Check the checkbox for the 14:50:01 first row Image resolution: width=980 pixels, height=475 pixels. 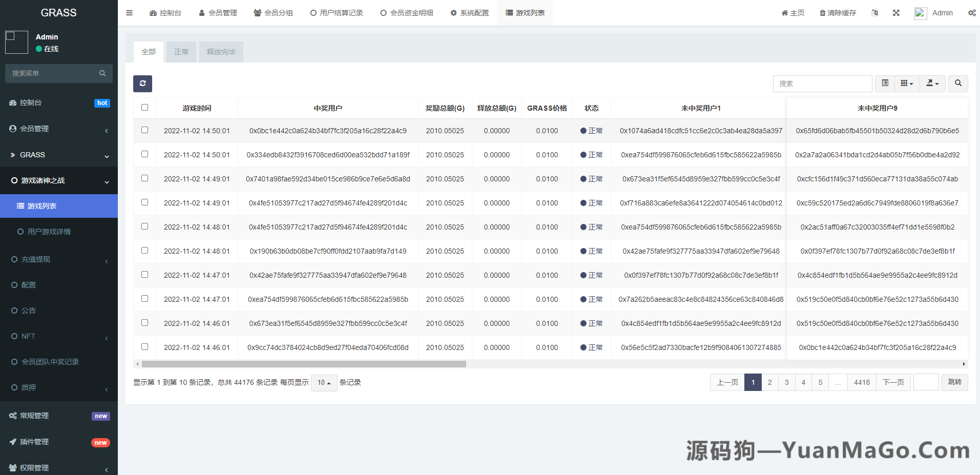[x=144, y=130]
